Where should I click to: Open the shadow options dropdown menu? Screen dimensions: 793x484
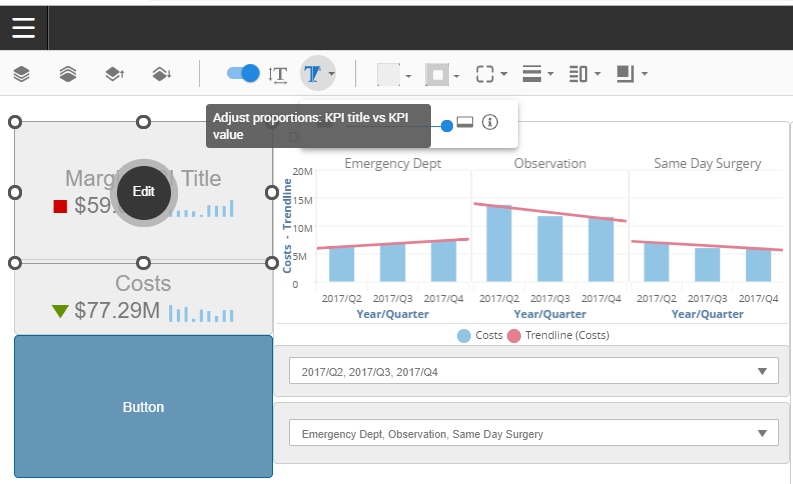point(632,74)
